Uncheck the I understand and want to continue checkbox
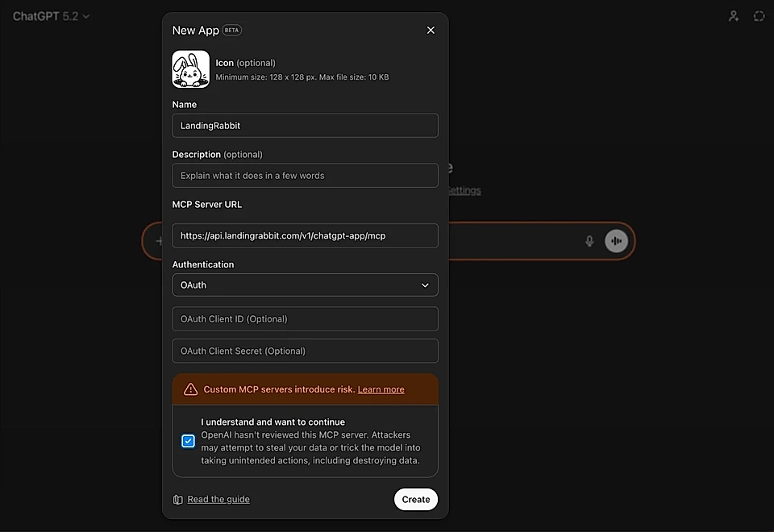 click(188, 441)
